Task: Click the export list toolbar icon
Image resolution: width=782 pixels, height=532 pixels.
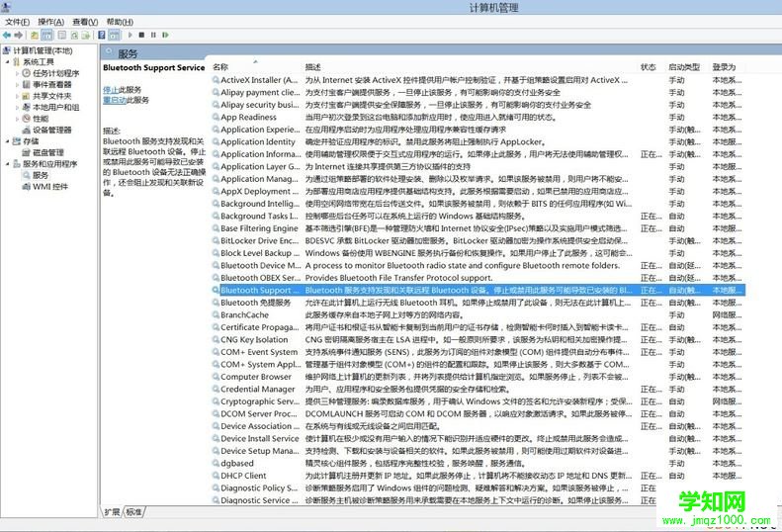Action: [86, 35]
